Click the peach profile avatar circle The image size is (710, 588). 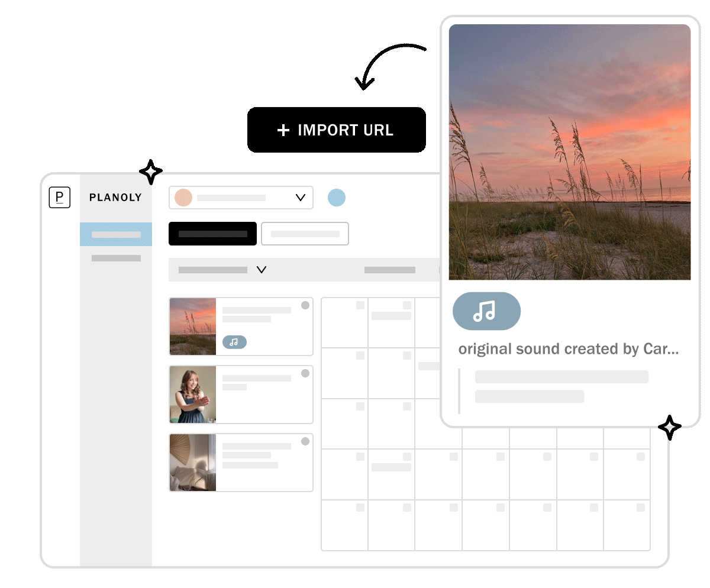(x=183, y=198)
